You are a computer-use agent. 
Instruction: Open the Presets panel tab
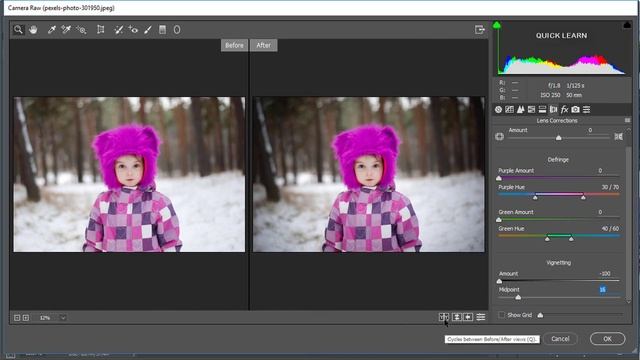[x=587, y=109]
